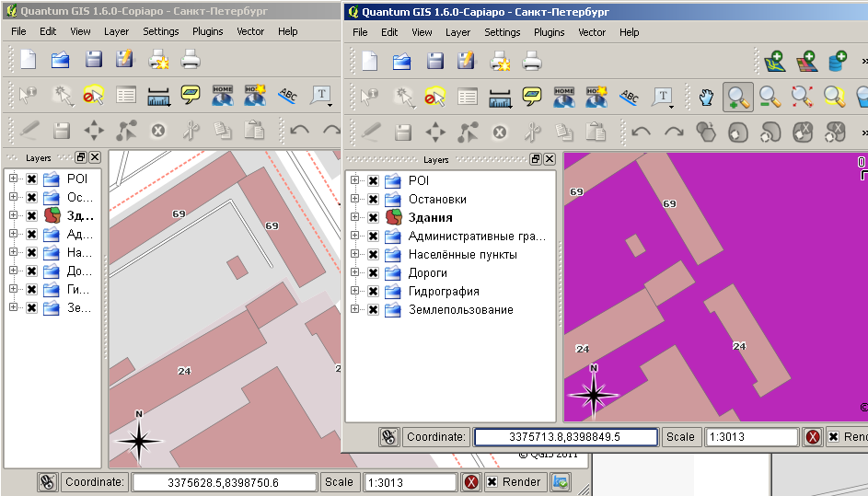Viewport: 868px width, 496px height.
Task: Click the Здания layer symbol swatch
Action: point(394,218)
